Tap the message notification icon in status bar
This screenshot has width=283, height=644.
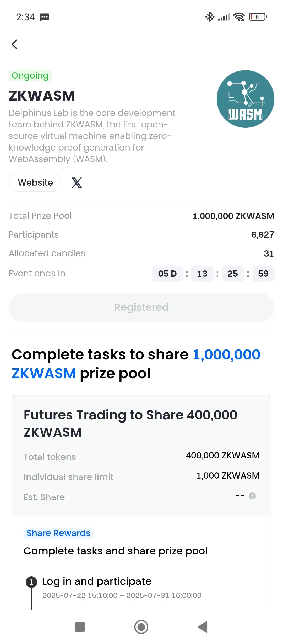pos(45,17)
